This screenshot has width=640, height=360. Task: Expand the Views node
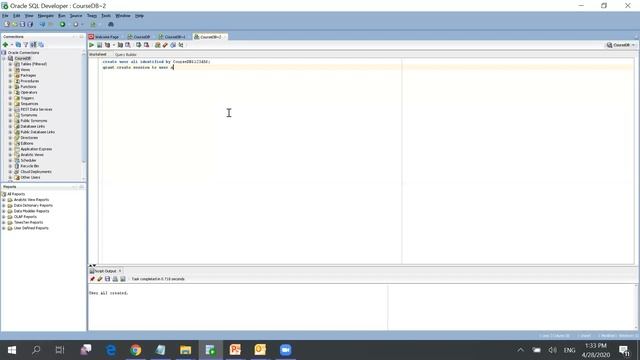pos(10,70)
